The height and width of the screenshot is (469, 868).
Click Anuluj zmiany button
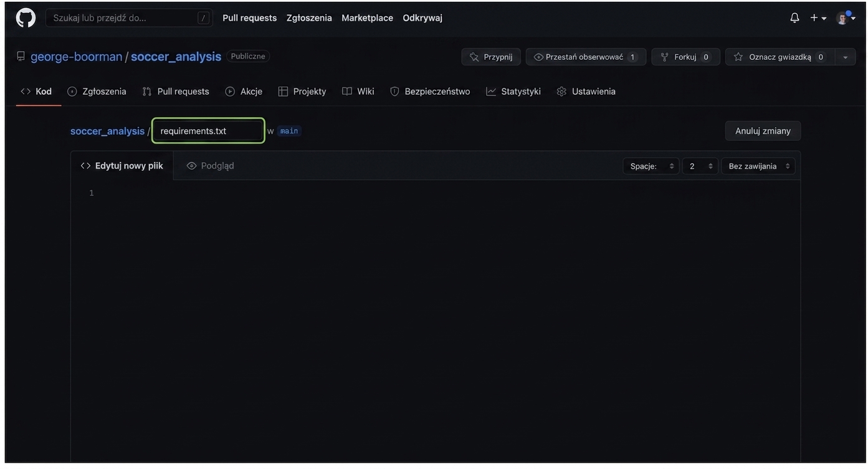(x=763, y=131)
